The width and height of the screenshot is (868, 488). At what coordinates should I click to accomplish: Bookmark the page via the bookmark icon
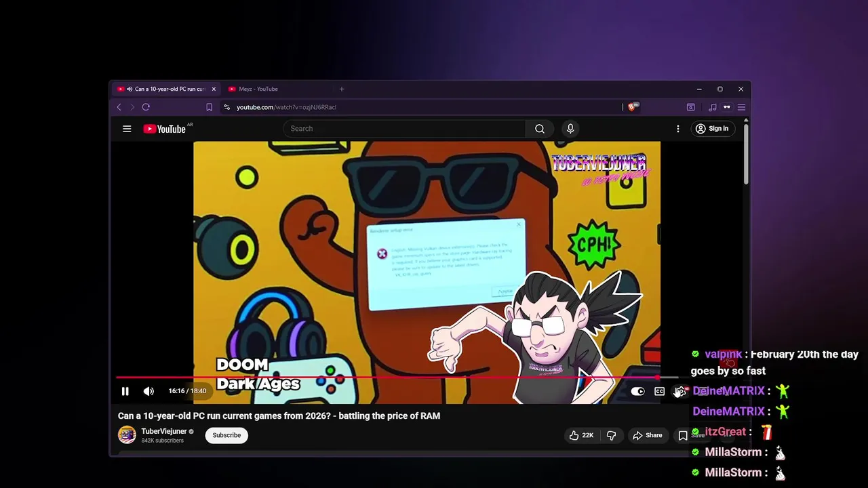[x=210, y=107]
